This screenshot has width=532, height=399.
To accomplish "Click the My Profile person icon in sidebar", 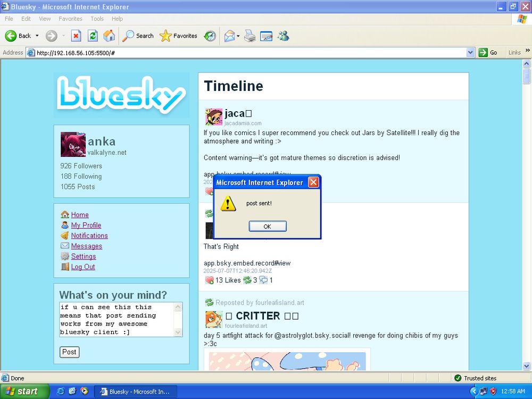I will click(65, 225).
